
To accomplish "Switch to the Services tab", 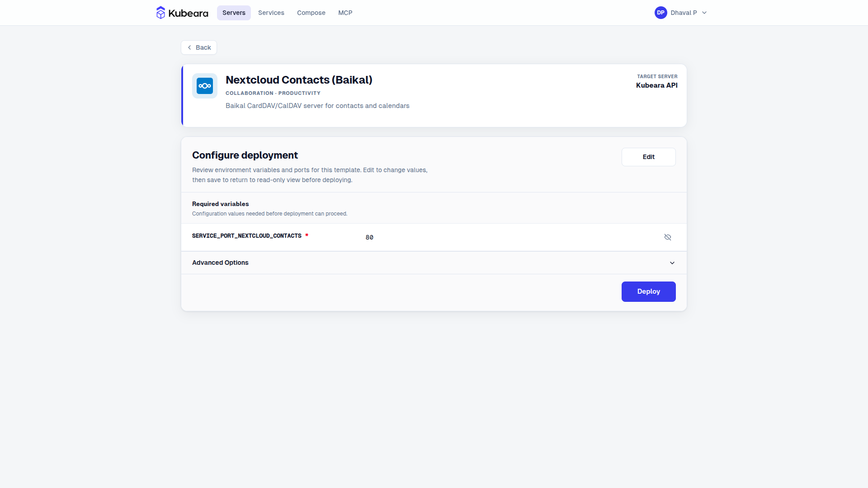I will coord(271,13).
